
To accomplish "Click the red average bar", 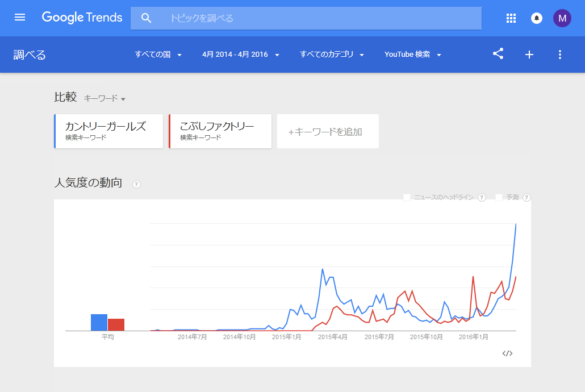I will pos(116,325).
